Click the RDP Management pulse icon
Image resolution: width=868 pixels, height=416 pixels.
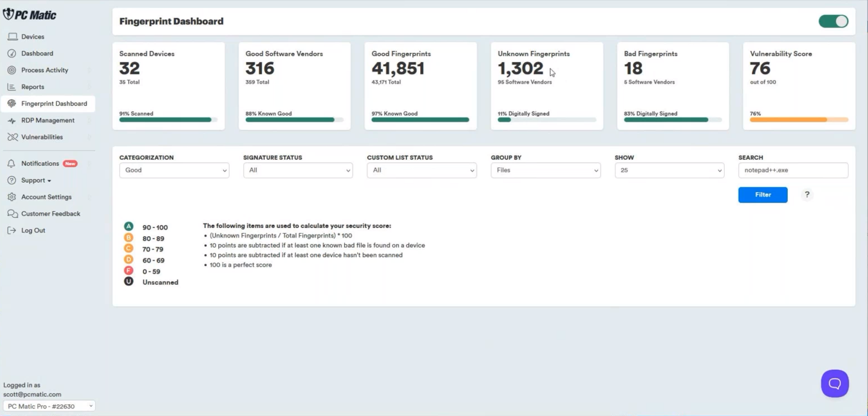click(12, 121)
